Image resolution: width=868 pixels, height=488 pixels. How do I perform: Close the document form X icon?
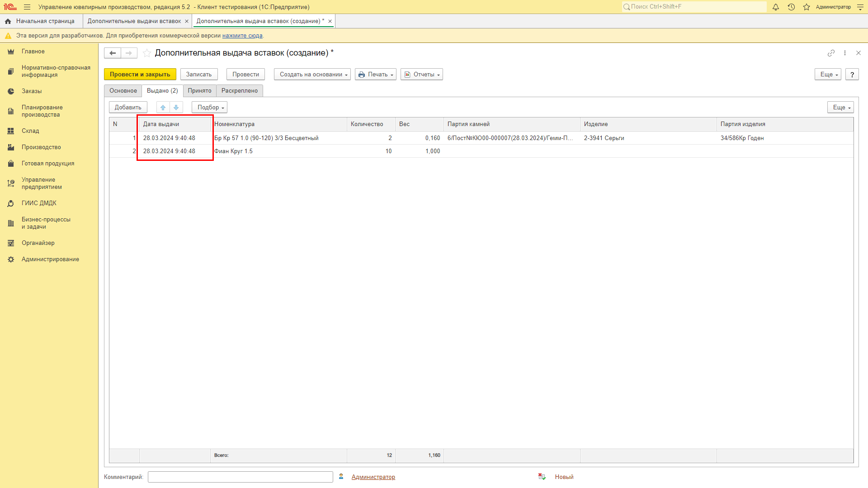click(x=859, y=53)
